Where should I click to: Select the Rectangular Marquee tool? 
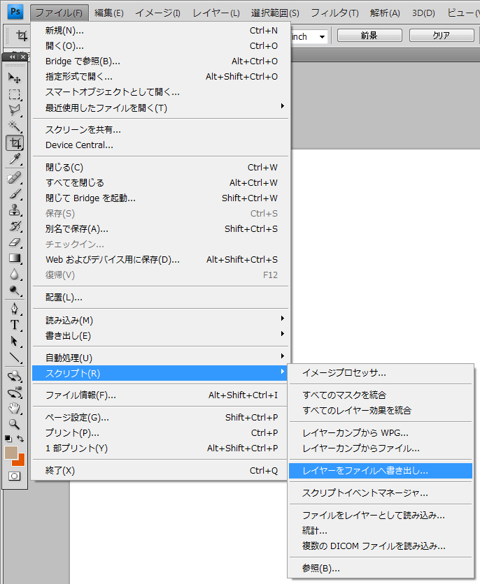pyautogui.click(x=15, y=94)
